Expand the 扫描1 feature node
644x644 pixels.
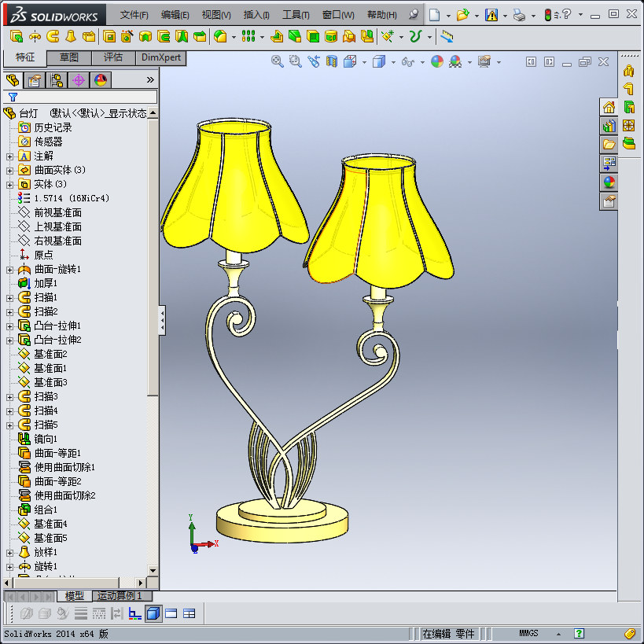coord(9,299)
